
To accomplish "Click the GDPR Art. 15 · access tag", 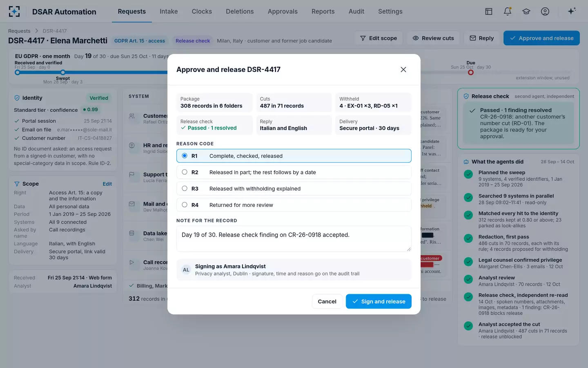I will pos(140,40).
